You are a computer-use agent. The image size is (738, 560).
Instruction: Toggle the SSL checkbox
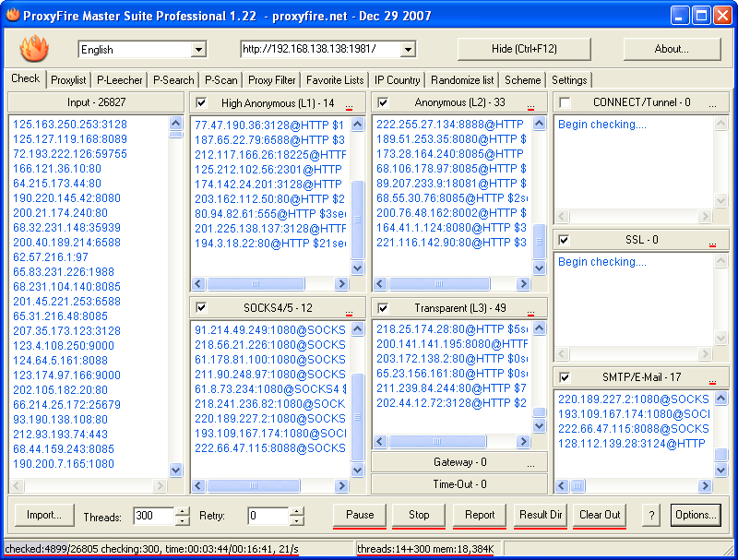pyautogui.click(x=565, y=240)
